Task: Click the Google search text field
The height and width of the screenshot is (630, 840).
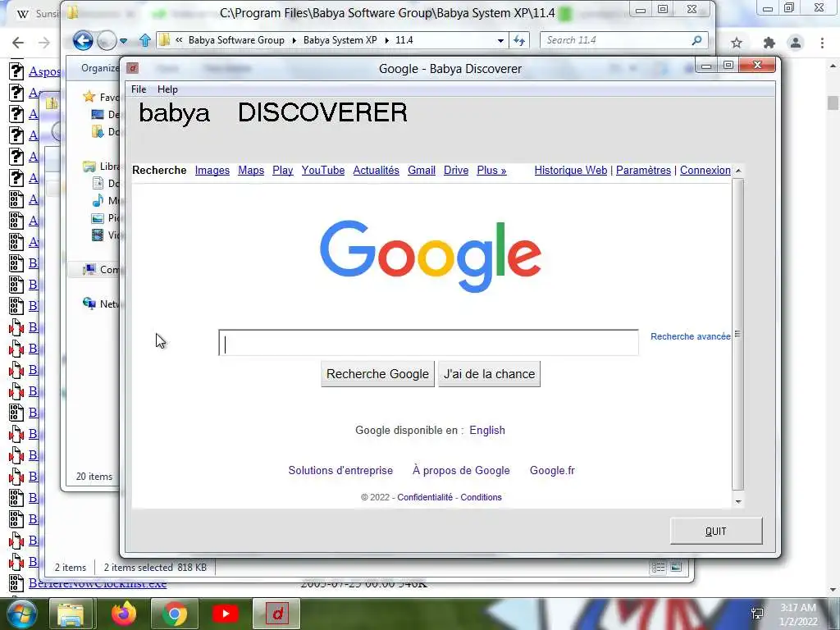Action: 428,343
